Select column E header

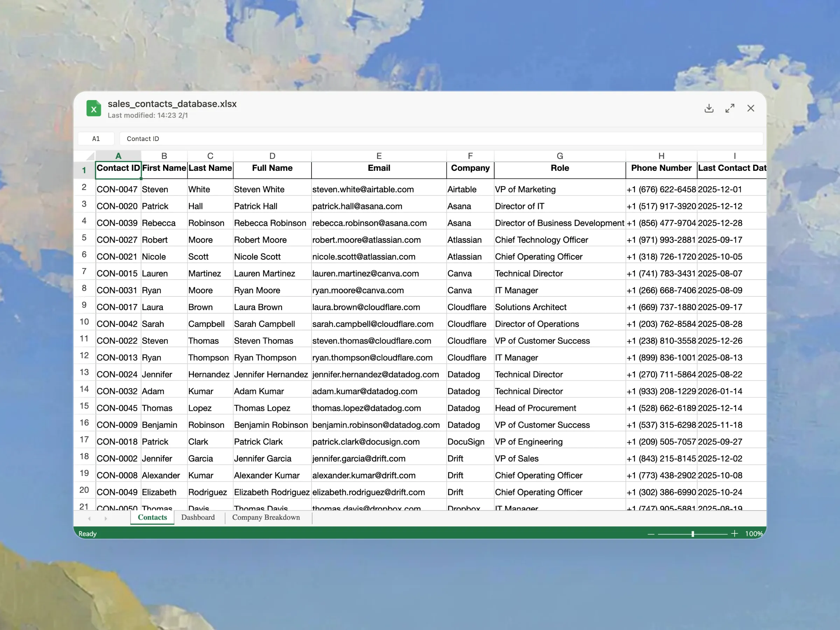tap(379, 156)
